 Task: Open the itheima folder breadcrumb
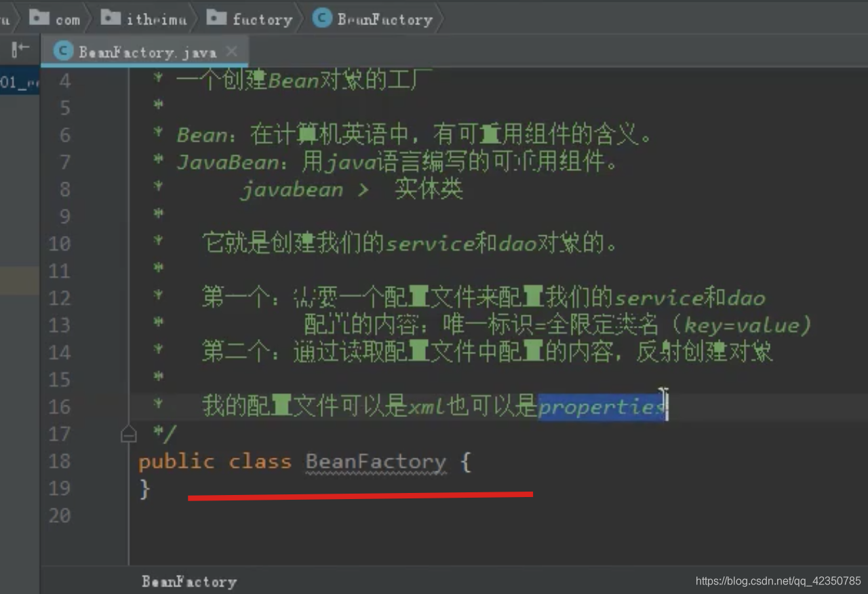click(144, 19)
